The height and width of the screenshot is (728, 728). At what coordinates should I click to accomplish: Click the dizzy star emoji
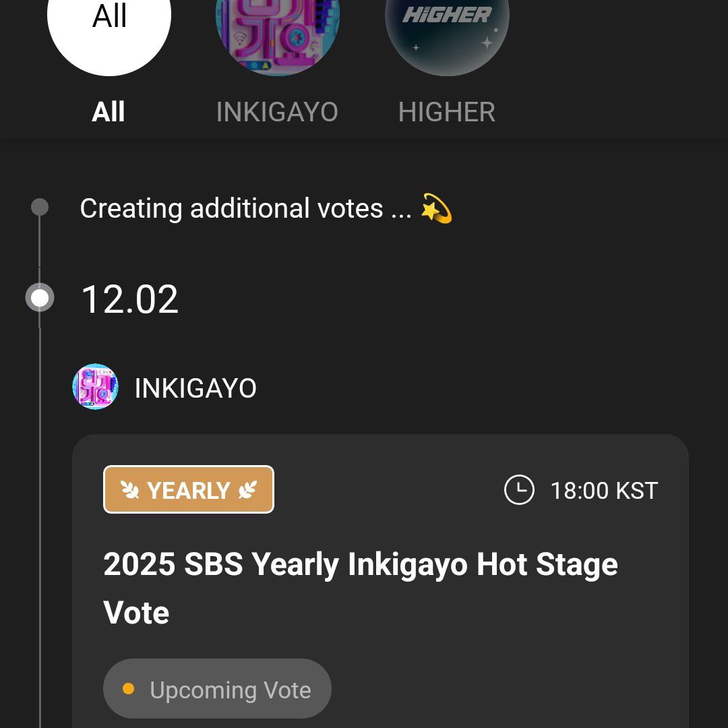436,208
